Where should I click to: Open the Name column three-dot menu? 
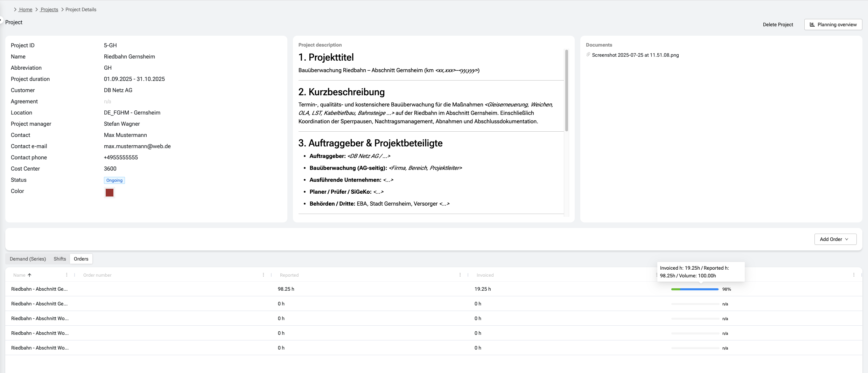[x=66, y=275]
